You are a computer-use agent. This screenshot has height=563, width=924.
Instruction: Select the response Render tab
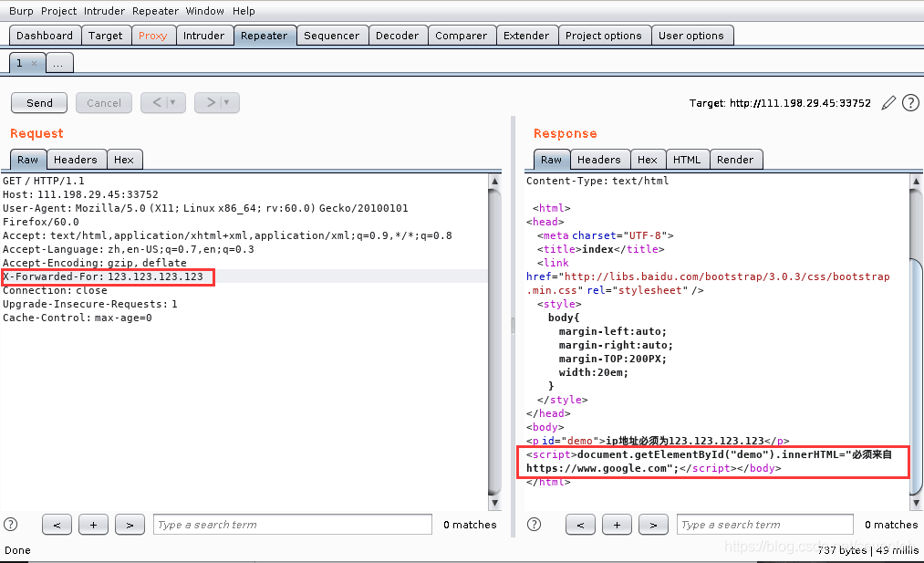click(735, 159)
